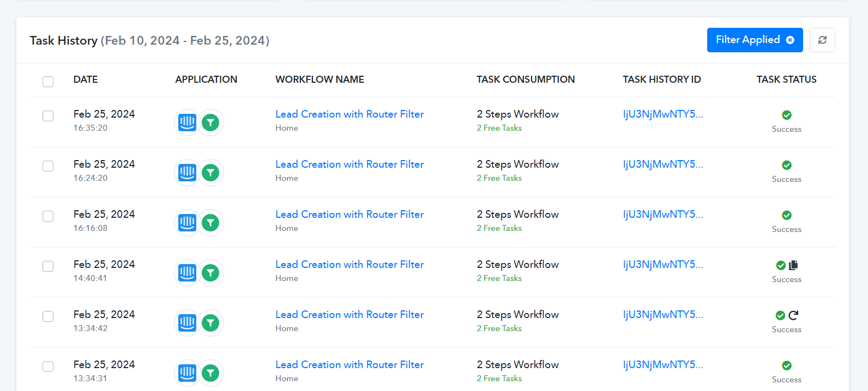The height and width of the screenshot is (391, 868).
Task: Click the green success checkmark in 16:16:08 row
Action: coord(786,215)
